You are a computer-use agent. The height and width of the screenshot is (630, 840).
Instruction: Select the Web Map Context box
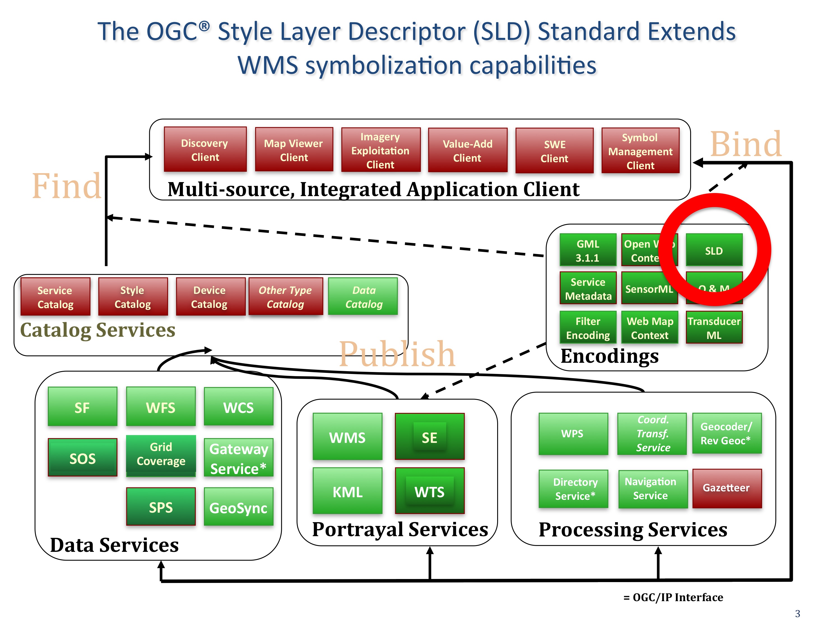[x=649, y=327]
